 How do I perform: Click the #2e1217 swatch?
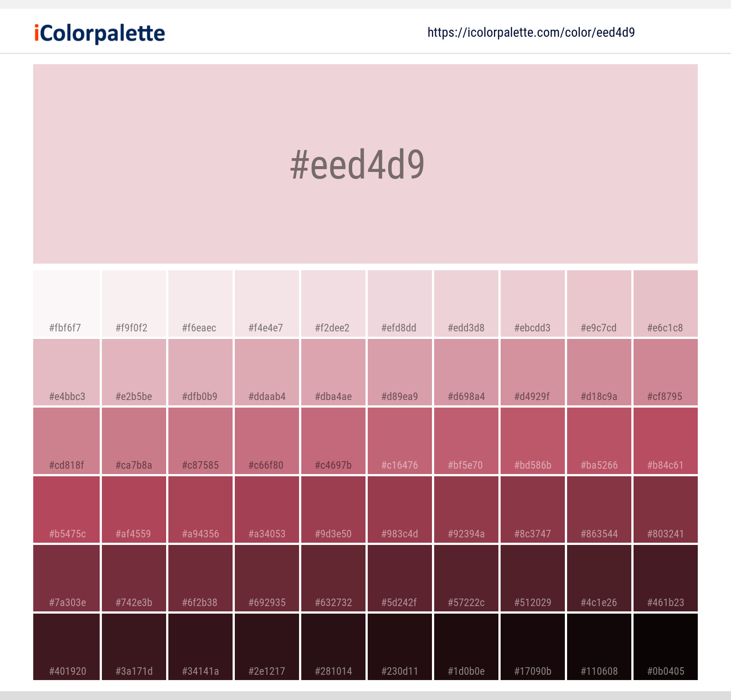(x=267, y=647)
